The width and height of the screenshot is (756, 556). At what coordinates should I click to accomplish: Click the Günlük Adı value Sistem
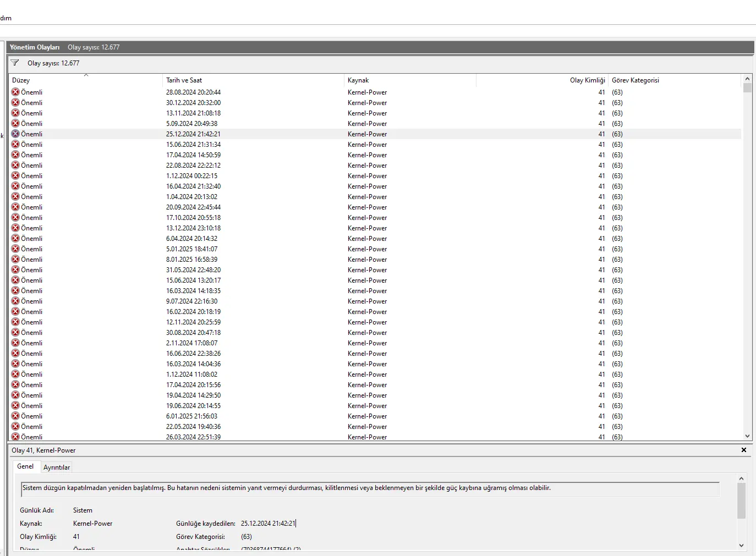pyautogui.click(x=83, y=510)
